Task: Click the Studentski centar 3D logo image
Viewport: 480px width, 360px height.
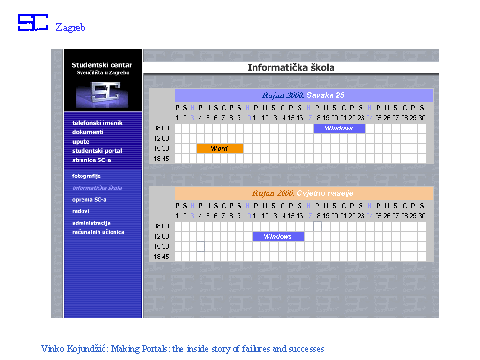Action: 102,95
